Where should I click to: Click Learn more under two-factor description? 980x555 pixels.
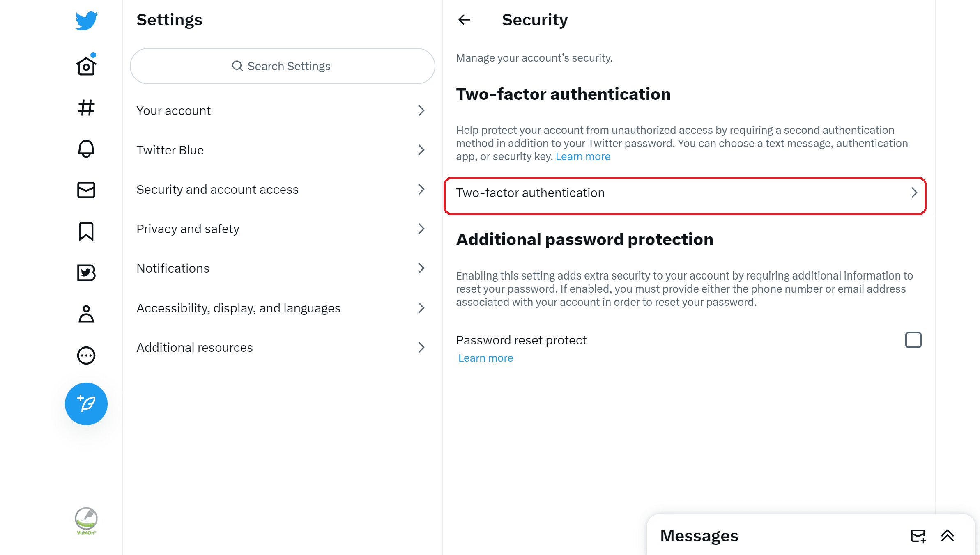pyautogui.click(x=583, y=156)
